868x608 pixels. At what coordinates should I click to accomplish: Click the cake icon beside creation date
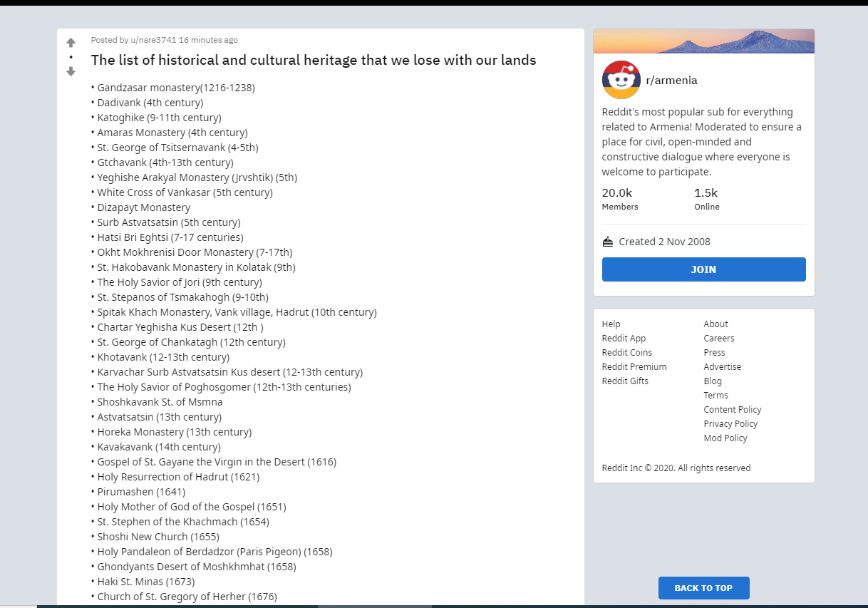(x=608, y=242)
